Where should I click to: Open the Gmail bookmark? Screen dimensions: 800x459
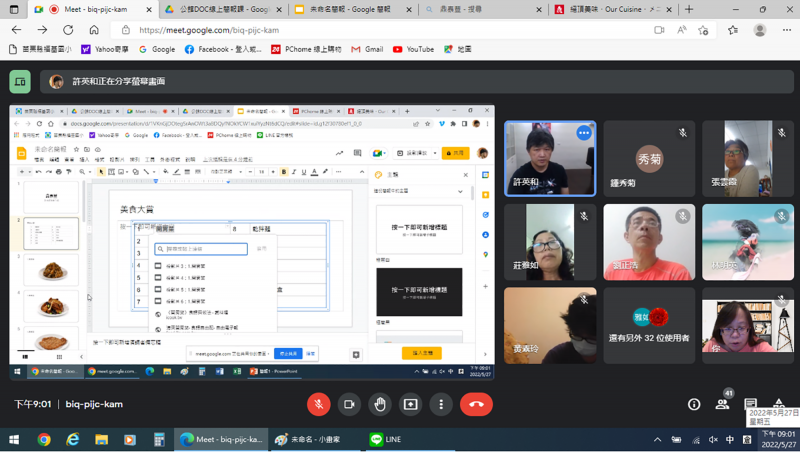pos(367,49)
